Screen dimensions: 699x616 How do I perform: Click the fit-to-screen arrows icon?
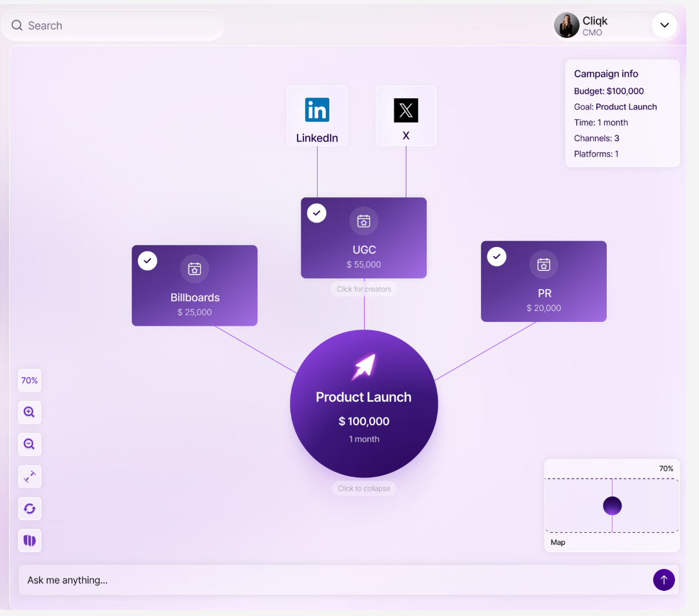[x=29, y=476]
